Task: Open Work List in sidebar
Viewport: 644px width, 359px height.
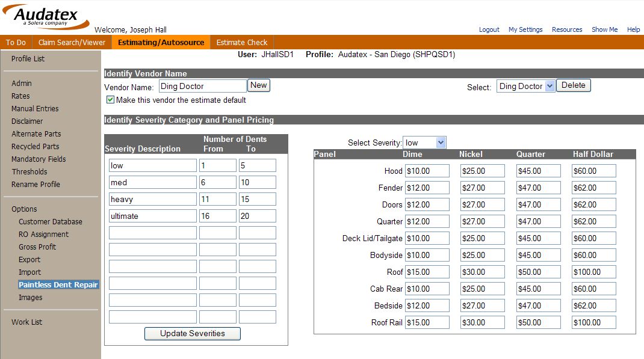Action: point(26,322)
